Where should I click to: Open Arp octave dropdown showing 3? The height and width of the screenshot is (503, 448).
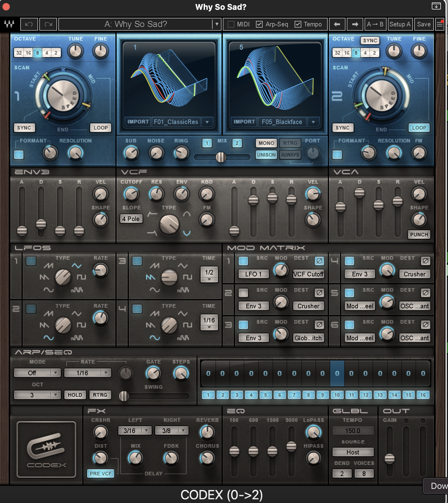pos(37,395)
